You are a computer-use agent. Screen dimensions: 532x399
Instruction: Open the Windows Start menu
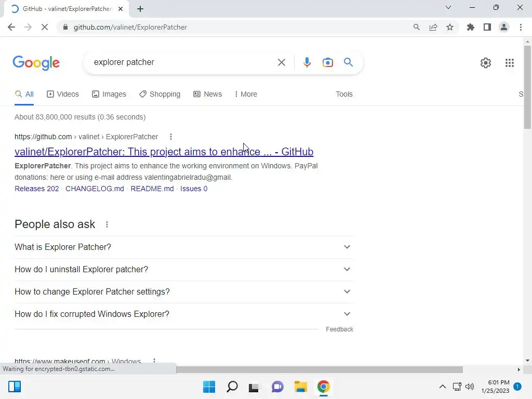point(209,387)
